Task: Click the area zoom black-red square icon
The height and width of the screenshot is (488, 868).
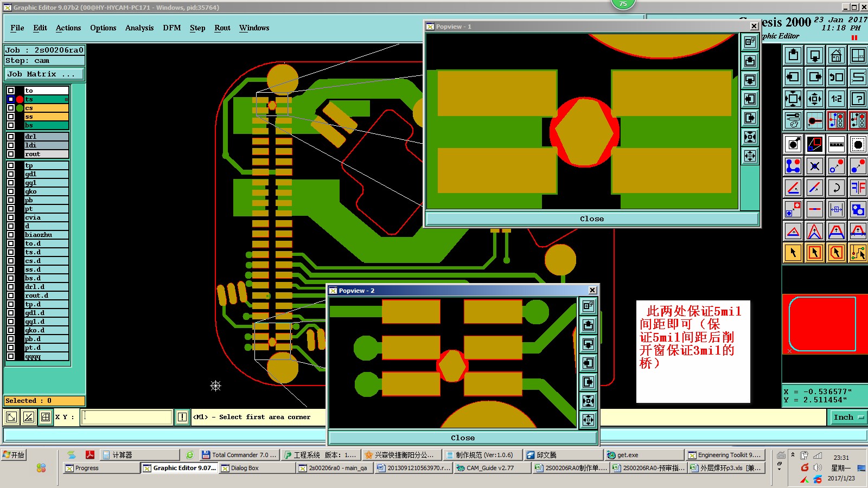Action: point(815,144)
